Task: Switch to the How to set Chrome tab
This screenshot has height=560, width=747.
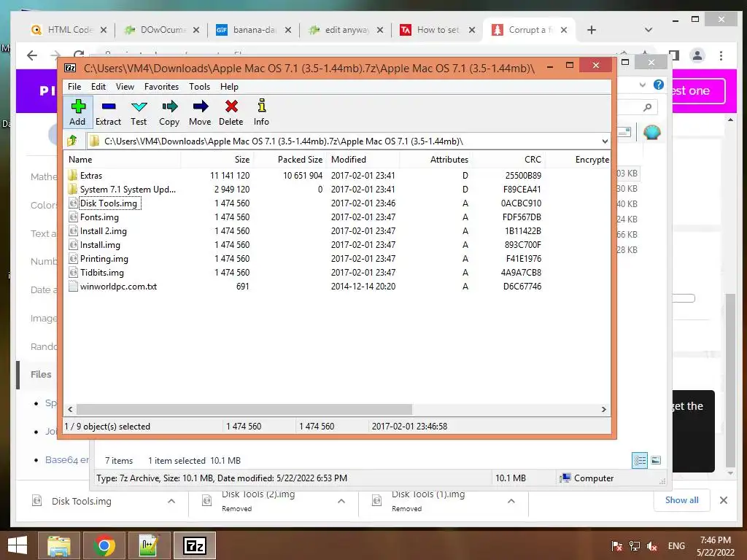Action: coord(438,30)
